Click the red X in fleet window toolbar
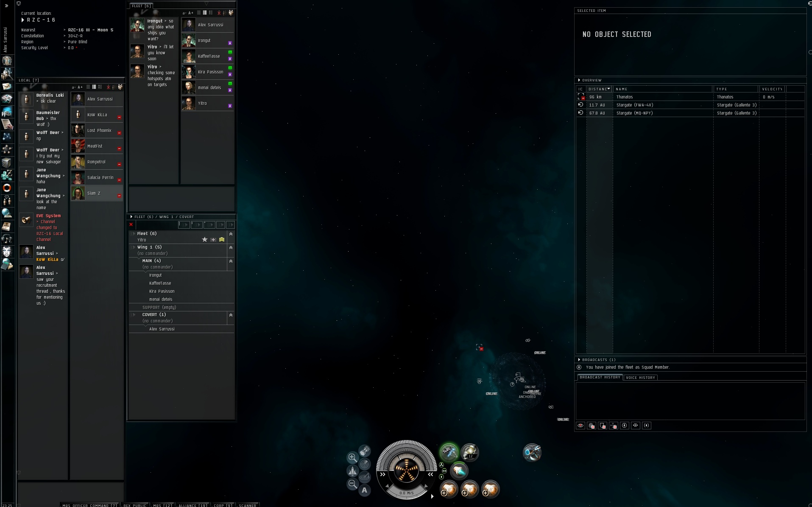 (x=131, y=225)
